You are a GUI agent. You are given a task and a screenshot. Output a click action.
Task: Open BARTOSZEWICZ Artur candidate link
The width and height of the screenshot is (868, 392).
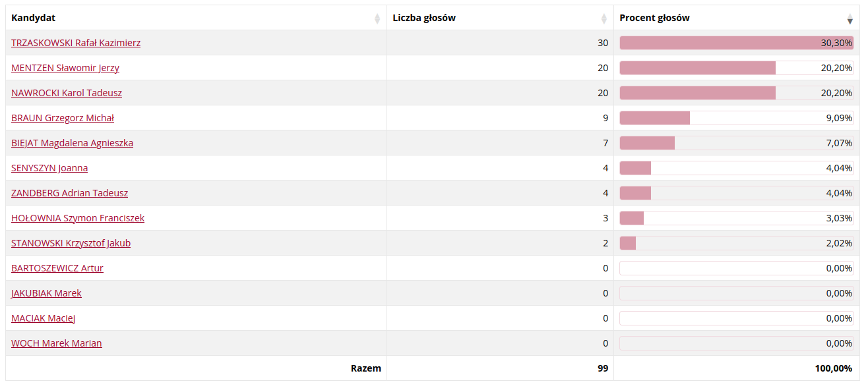point(57,268)
